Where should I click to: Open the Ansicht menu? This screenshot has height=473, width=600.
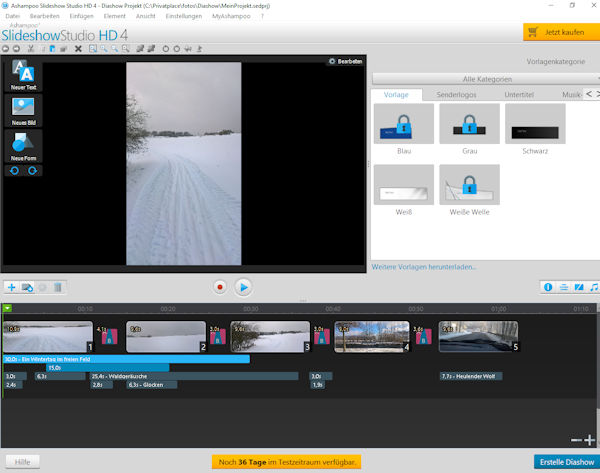145,16
